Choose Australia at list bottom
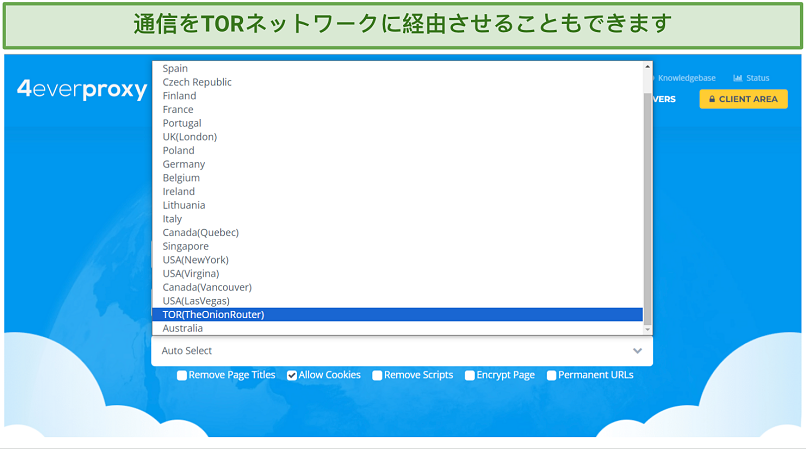The width and height of the screenshot is (806, 449). pos(397,328)
